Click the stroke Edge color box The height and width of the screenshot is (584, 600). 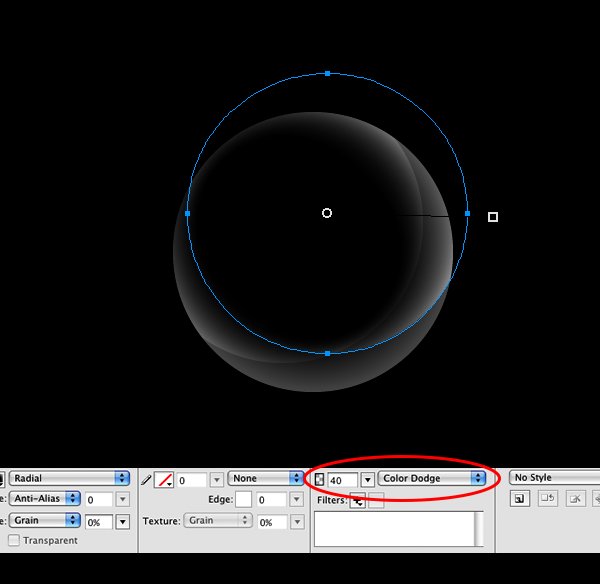(243, 499)
